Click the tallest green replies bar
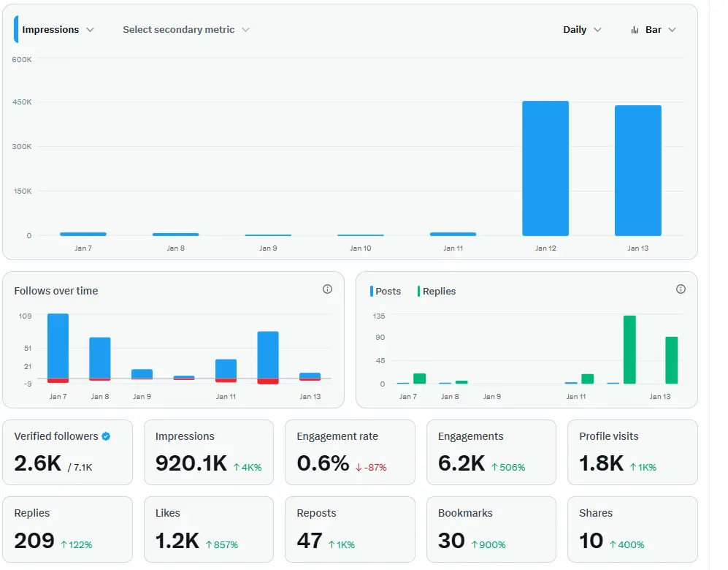The image size is (728, 570). (x=629, y=350)
